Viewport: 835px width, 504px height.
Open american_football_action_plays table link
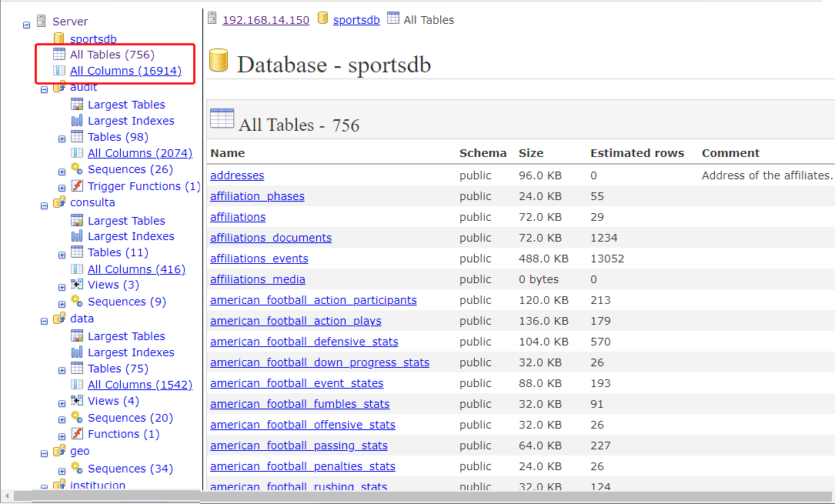tap(296, 320)
